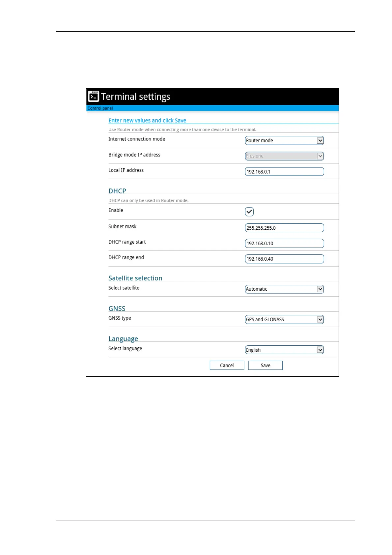Screen dimensions: 392x555
Task: Click the 'Language' section heading
Action: coord(123,339)
